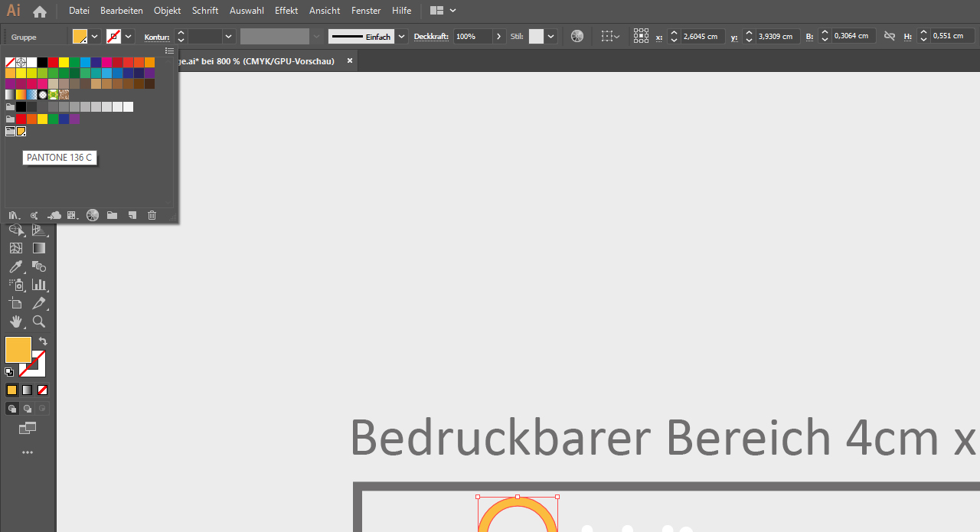Open the align selection options dropdown
This screenshot has width=980, height=532.
[x=610, y=36]
